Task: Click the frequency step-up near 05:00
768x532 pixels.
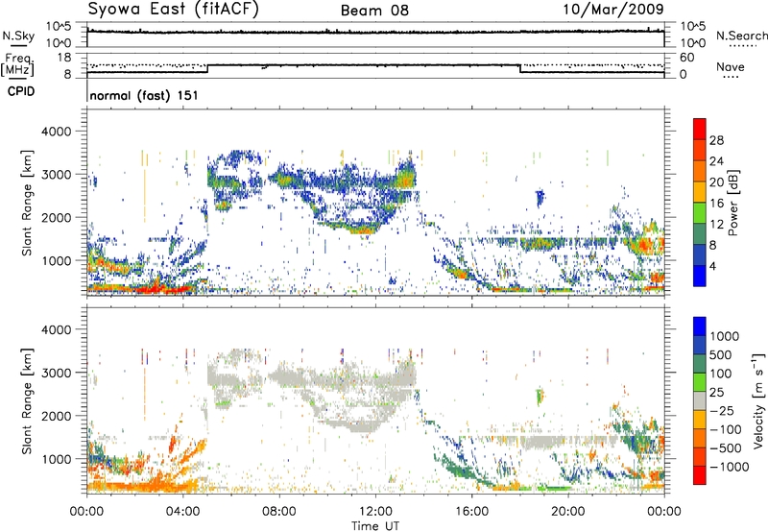Action: tap(207, 68)
